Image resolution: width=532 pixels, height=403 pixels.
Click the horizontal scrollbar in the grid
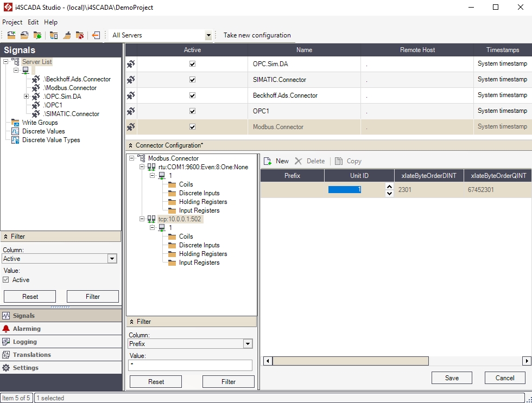(351, 361)
